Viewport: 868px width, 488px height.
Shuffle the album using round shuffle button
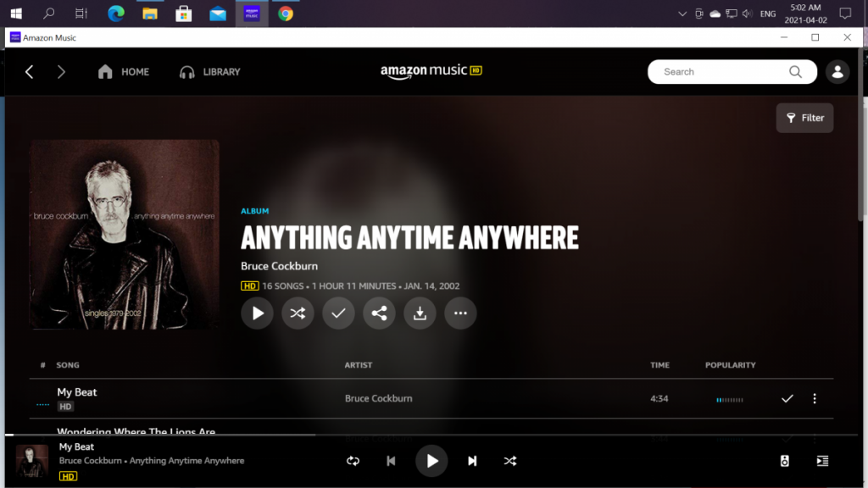click(x=298, y=313)
